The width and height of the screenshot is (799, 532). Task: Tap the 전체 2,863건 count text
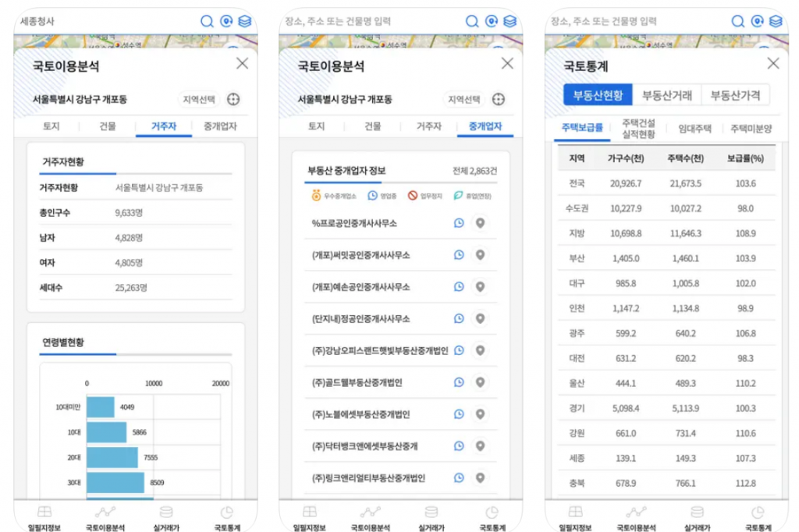click(475, 171)
